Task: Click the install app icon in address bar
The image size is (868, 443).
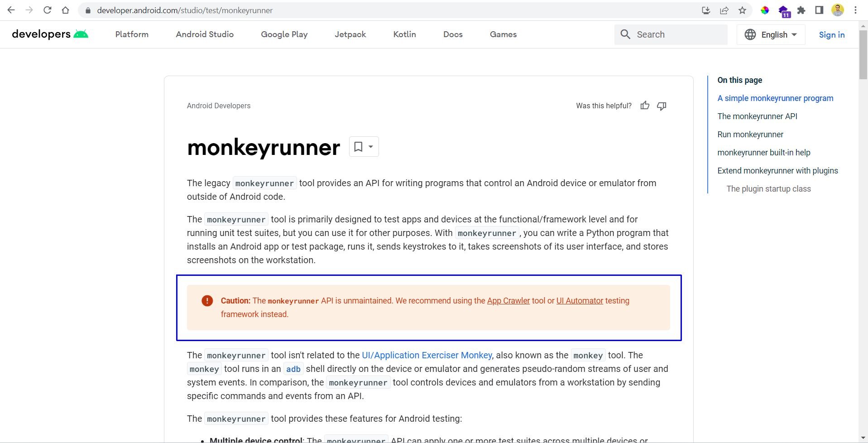Action: point(706,10)
